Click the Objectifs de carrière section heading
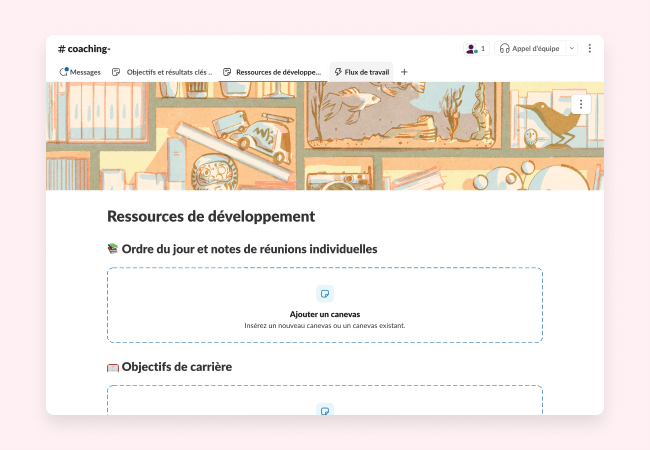 pyautogui.click(x=176, y=367)
